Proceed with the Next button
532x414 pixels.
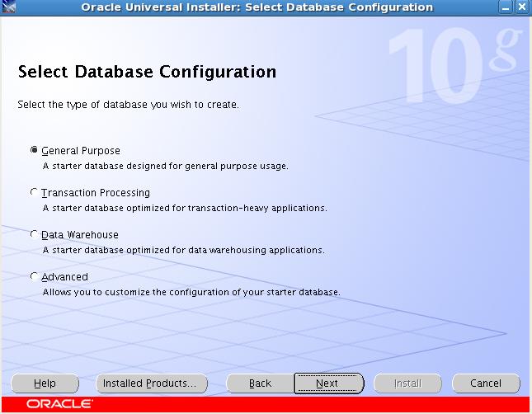point(329,383)
